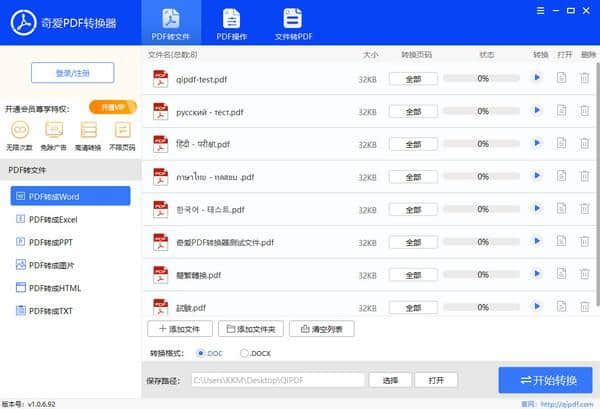Screen dimensions: 600x409
Task: Click the 无限次数 VIP feature icon
Action: point(20,130)
